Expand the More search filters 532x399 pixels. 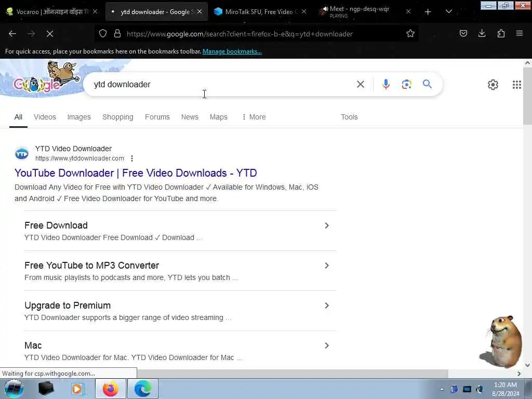(254, 117)
